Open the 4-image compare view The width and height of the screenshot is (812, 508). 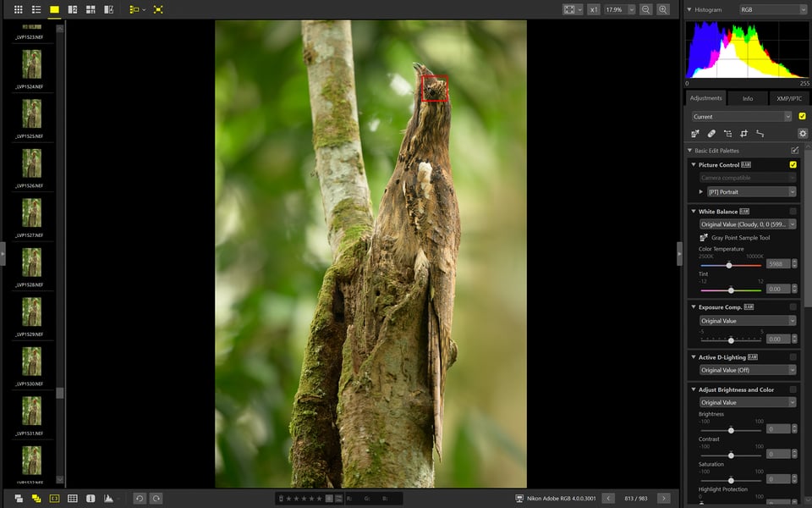[91, 9]
